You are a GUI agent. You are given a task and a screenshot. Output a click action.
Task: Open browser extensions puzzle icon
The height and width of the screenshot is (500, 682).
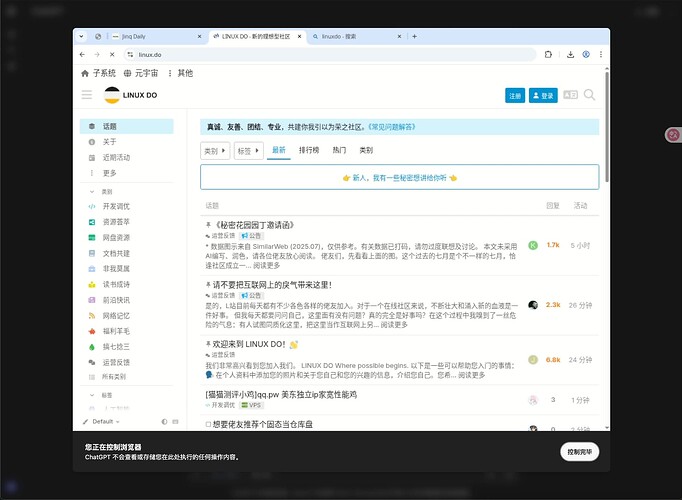coord(548,54)
